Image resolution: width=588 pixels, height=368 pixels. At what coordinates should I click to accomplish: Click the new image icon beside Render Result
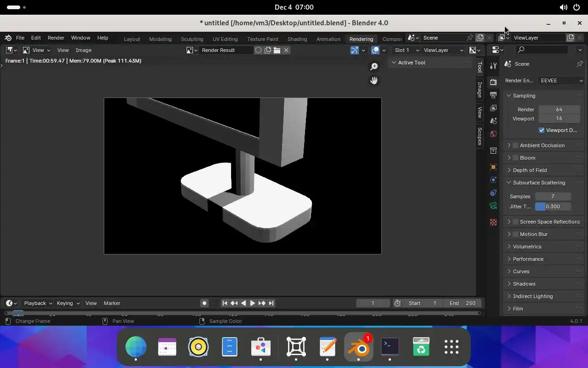coord(268,50)
